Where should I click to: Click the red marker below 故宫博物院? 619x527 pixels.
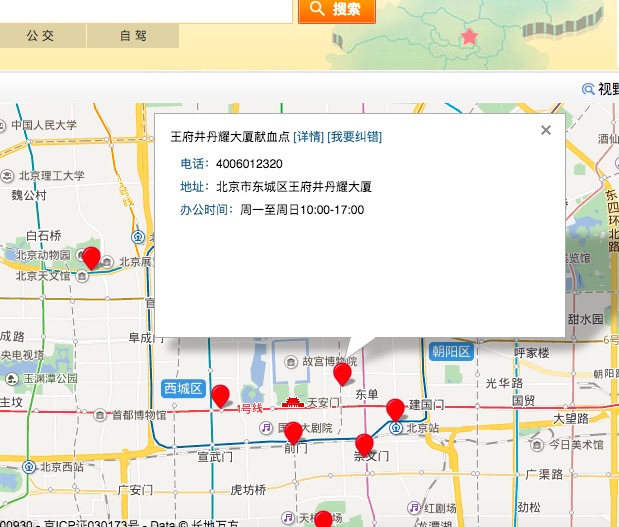click(342, 374)
